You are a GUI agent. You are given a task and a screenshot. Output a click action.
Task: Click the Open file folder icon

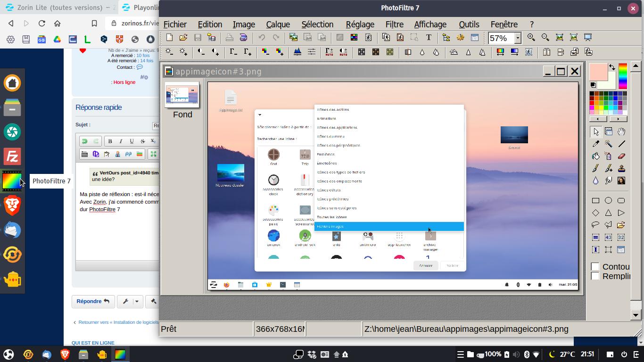(183, 38)
